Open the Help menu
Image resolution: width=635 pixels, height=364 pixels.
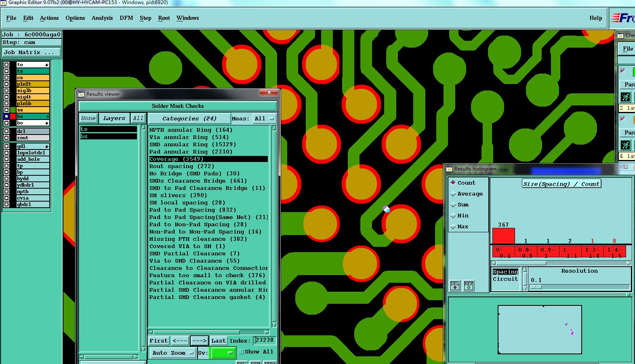pyautogui.click(x=596, y=18)
